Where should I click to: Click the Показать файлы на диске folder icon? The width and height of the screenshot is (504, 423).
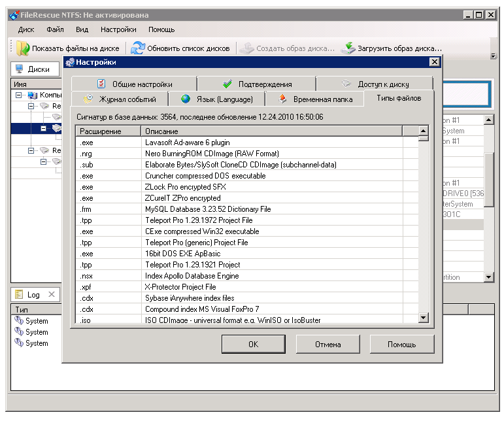point(23,48)
